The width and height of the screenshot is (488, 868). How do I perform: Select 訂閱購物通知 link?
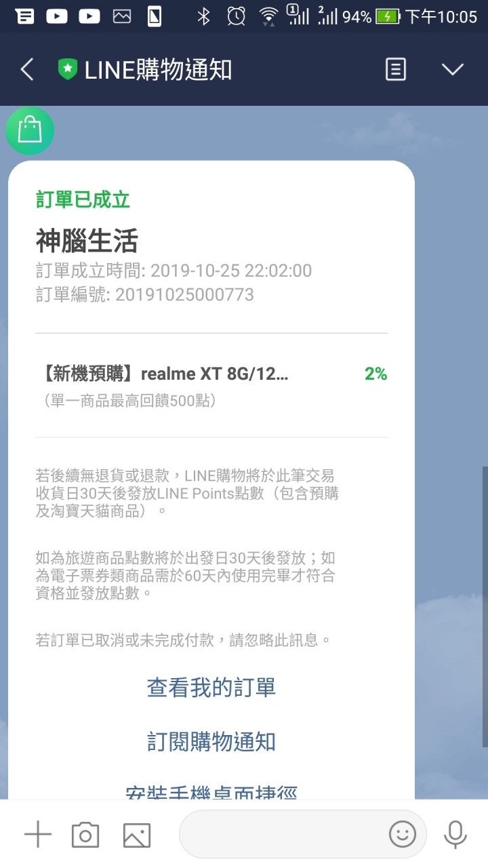211,741
